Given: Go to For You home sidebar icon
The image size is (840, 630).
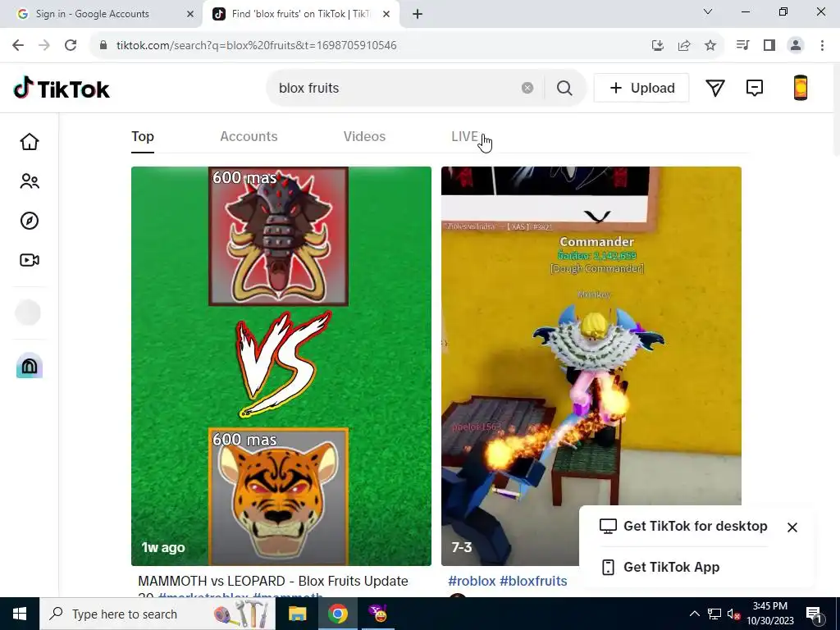Looking at the screenshot, I should [30, 142].
